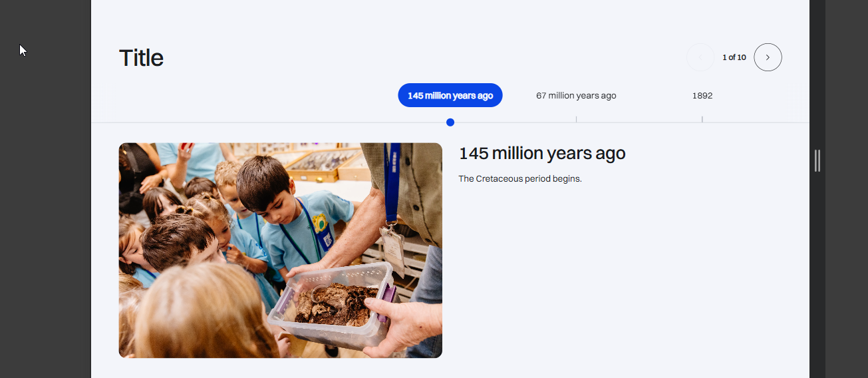The width and height of the screenshot is (868, 378).
Task: Click the tick mark under 67 million years
Action: tap(576, 119)
